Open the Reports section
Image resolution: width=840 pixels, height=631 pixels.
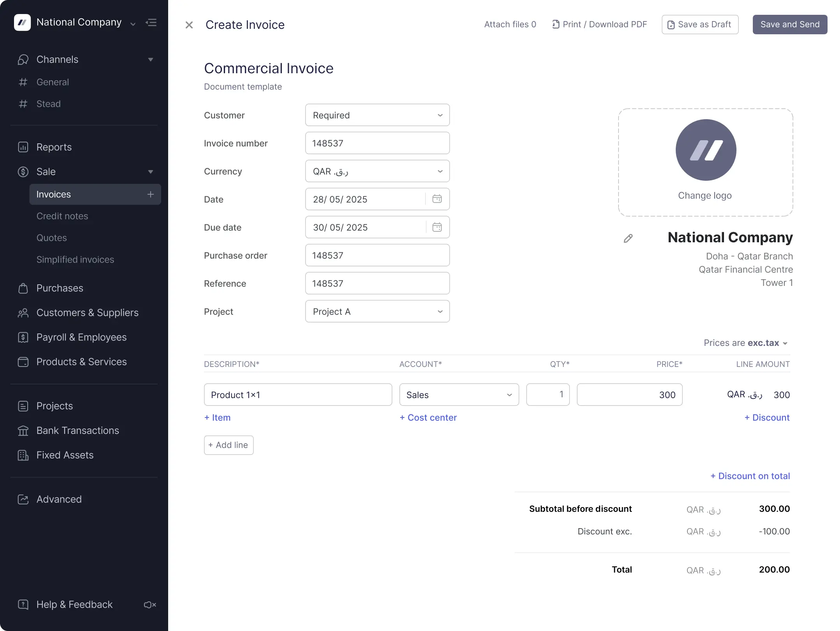click(x=54, y=147)
